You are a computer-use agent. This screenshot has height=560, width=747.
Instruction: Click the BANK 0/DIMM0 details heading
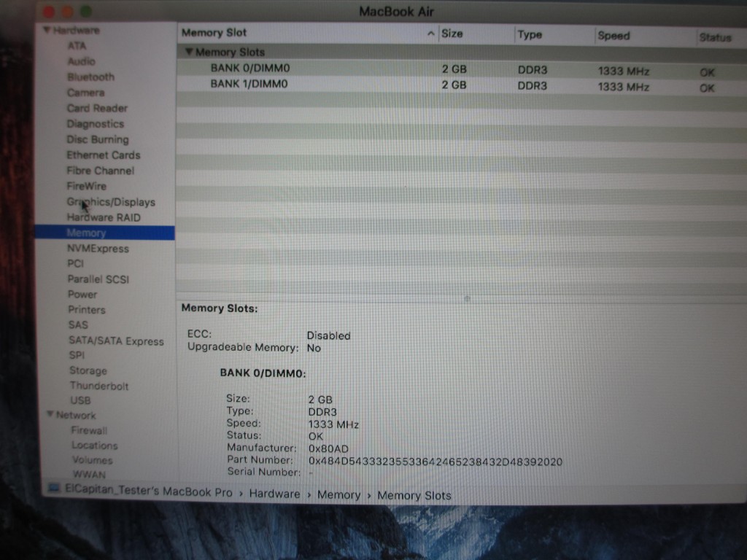click(x=263, y=373)
